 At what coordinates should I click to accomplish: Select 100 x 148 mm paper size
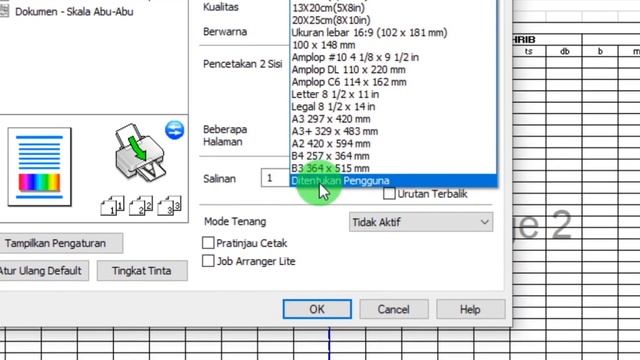393,45
